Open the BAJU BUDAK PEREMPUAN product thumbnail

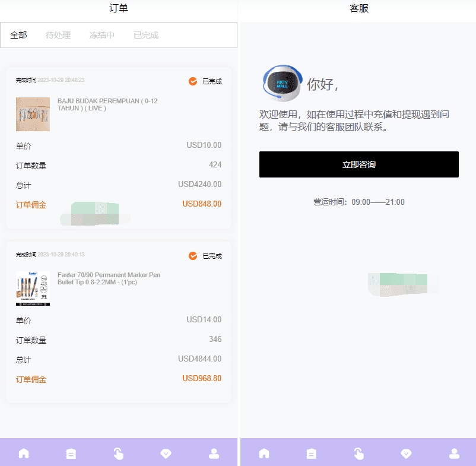[33, 114]
